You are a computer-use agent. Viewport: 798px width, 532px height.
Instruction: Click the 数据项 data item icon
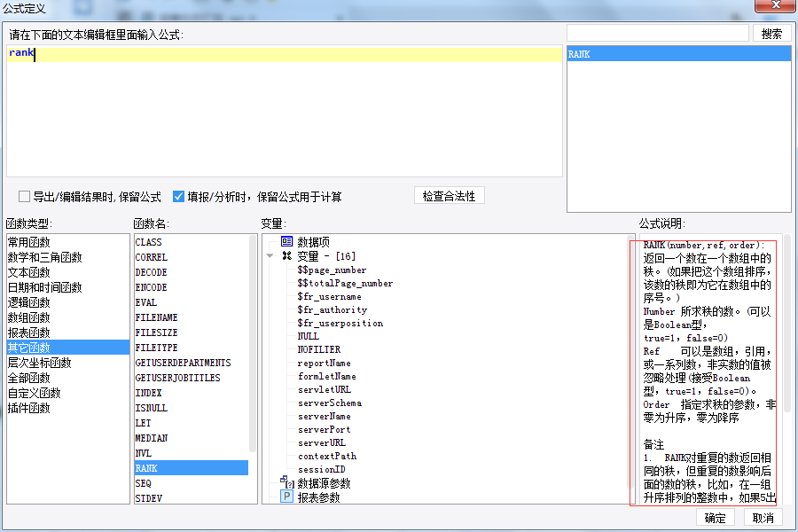pyautogui.click(x=286, y=241)
